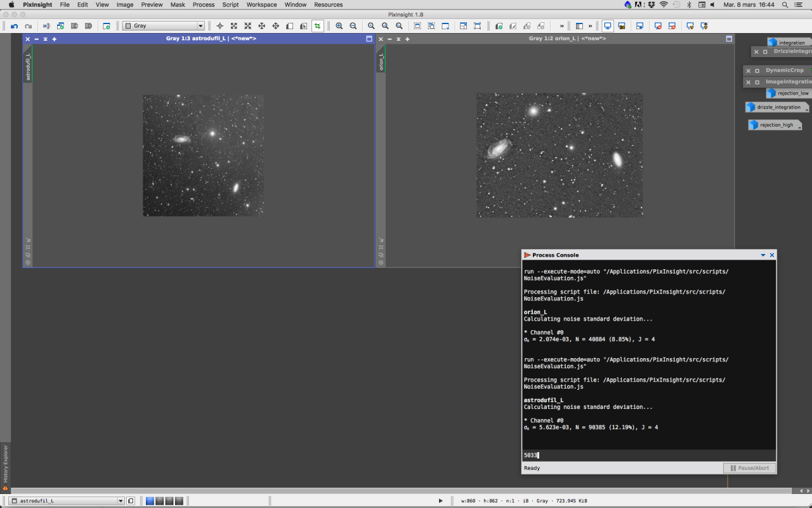Open the Script menu
The height and width of the screenshot is (508, 812).
pos(230,4)
